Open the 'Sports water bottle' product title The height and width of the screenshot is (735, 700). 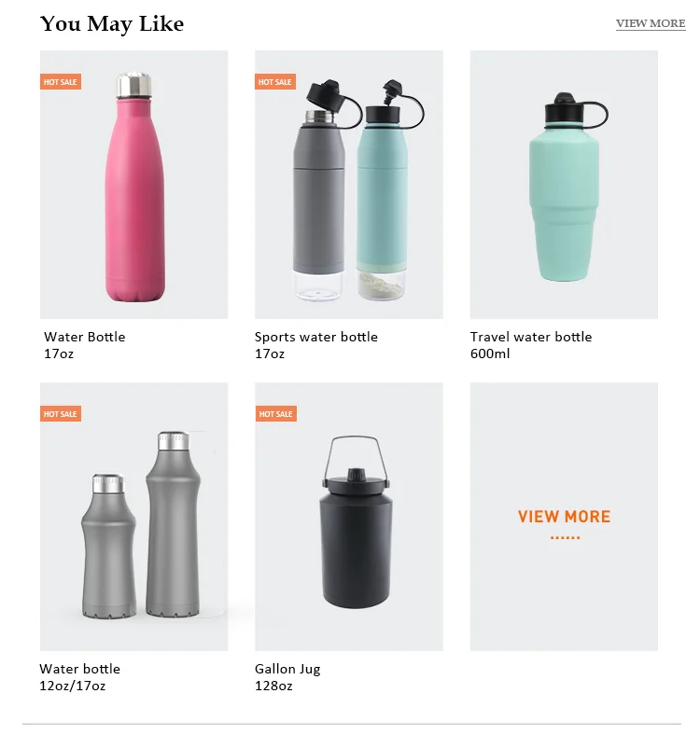316,337
